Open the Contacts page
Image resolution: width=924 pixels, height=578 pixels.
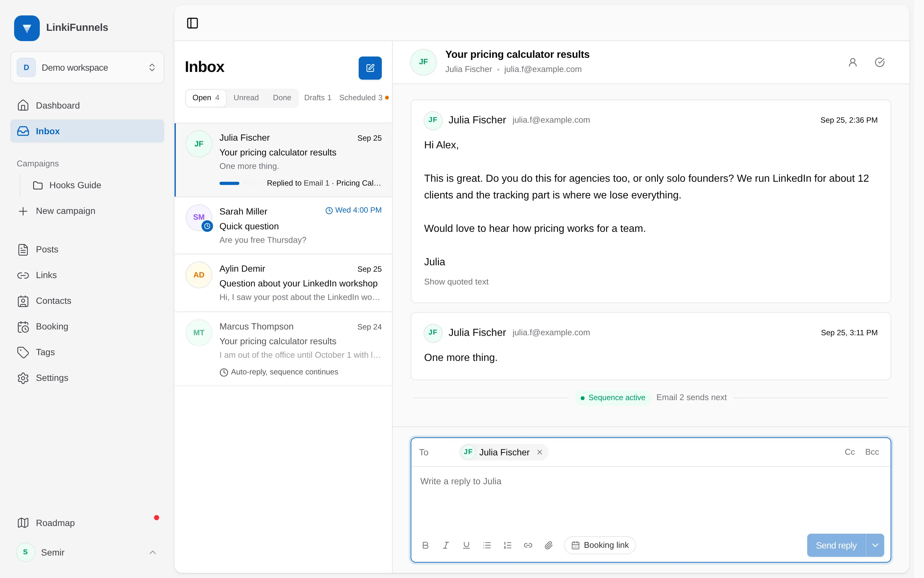coord(87,301)
